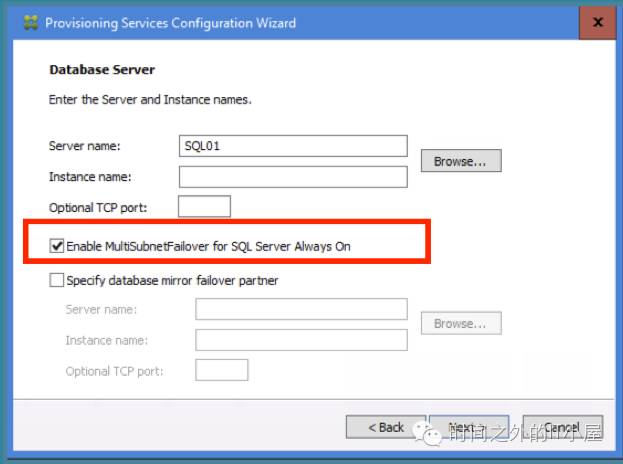Cancel the configuration wizard
The image size is (623, 464).
(563, 427)
